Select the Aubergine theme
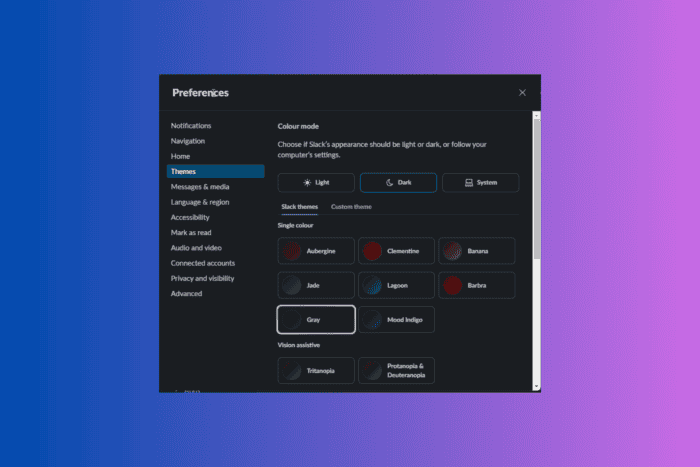Image resolution: width=700 pixels, height=467 pixels. [x=316, y=251]
